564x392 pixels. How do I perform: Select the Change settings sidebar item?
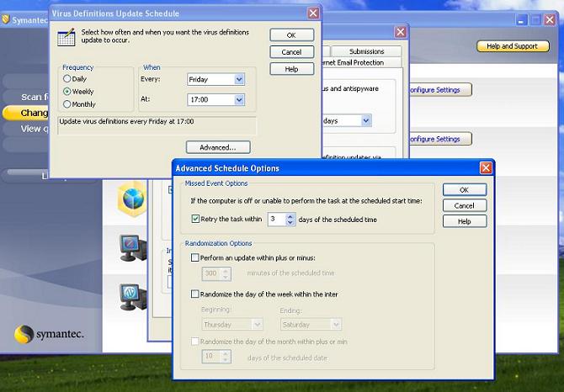pos(25,113)
